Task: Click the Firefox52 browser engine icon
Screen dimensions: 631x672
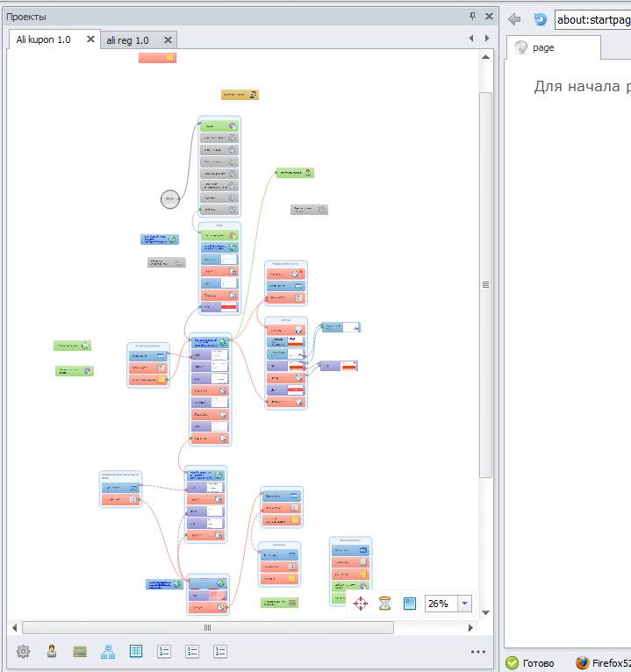Action: tap(582, 663)
